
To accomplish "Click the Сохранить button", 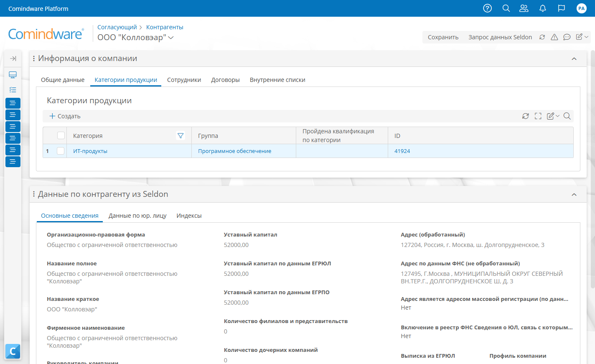I will pos(443,37).
